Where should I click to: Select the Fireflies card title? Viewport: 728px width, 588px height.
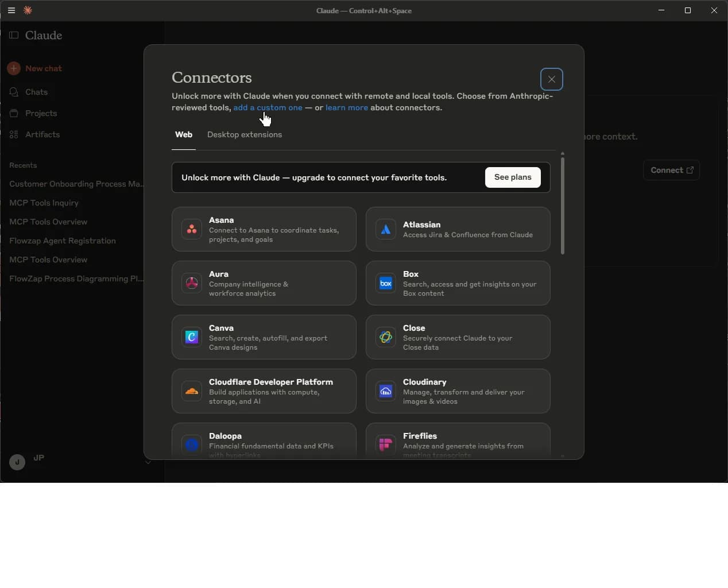pyautogui.click(x=420, y=436)
